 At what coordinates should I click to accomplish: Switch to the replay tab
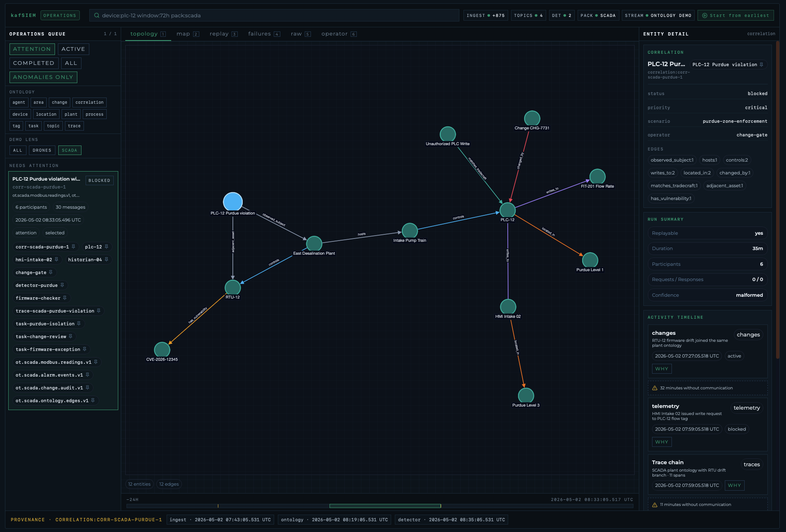223,34
